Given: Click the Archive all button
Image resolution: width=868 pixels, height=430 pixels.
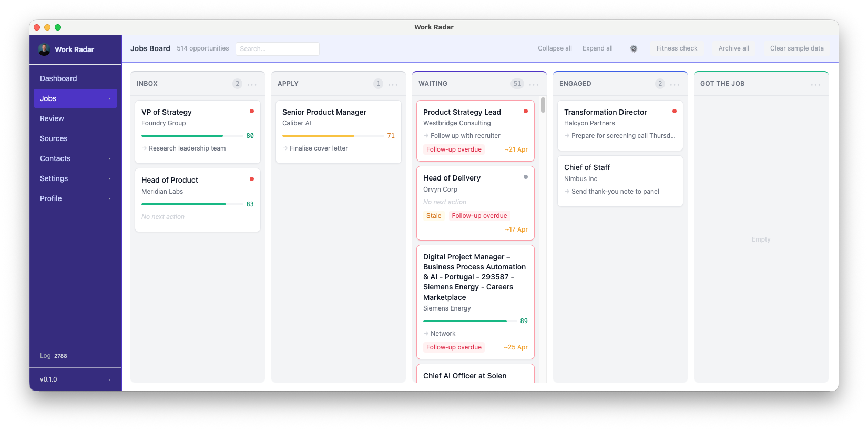Looking at the screenshot, I should click(x=733, y=48).
